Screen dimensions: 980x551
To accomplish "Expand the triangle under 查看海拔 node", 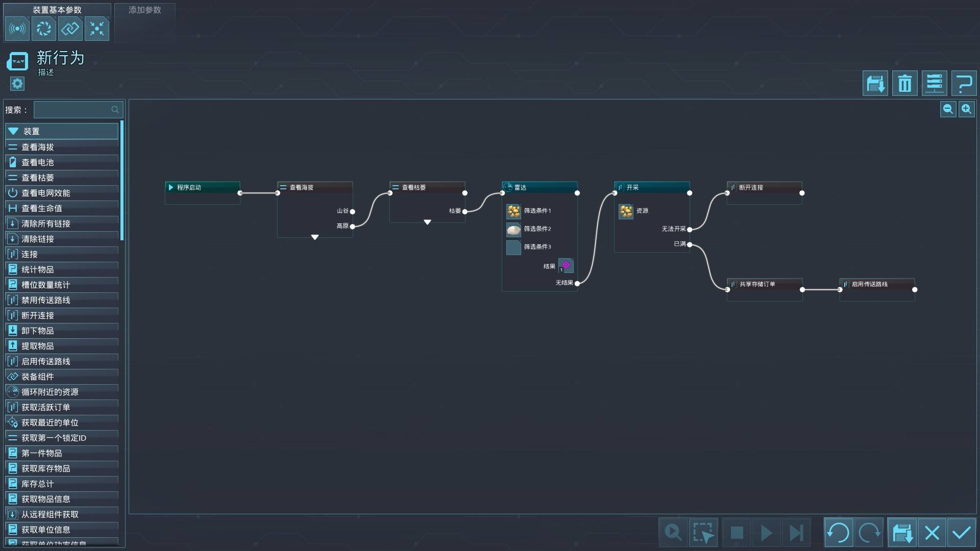I will pyautogui.click(x=315, y=237).
